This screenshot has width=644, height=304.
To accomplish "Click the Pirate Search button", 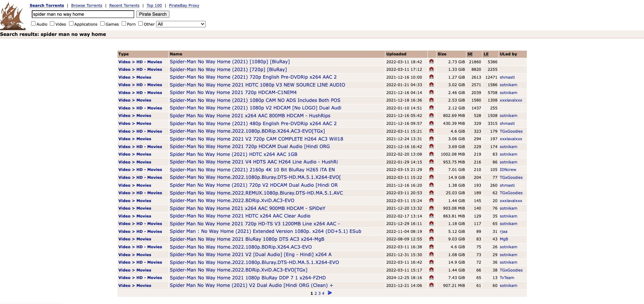I will 153,14.
